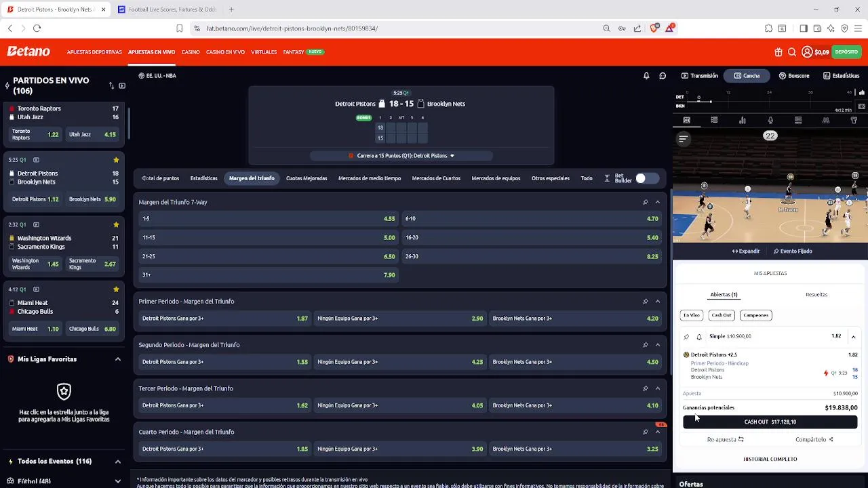Image resolution: width=868 pixels, height=488 pixels.
Task: Click the Re-apuesta link
Action: tap(725, 440)
